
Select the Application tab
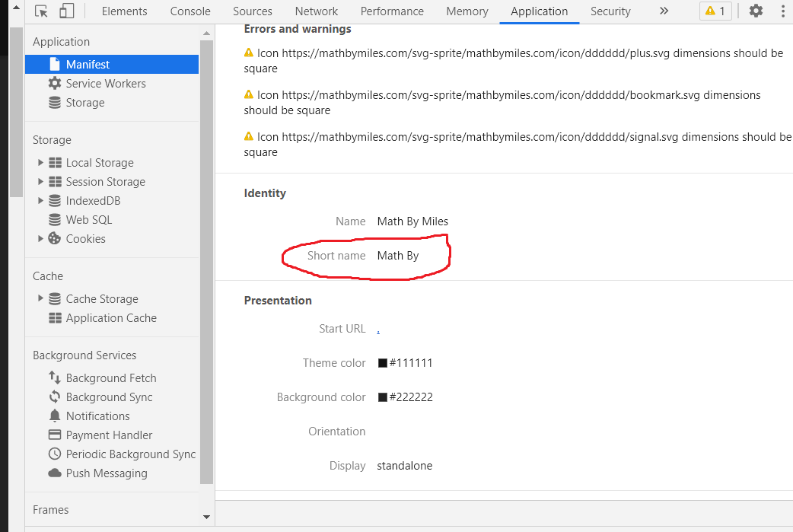539,11
